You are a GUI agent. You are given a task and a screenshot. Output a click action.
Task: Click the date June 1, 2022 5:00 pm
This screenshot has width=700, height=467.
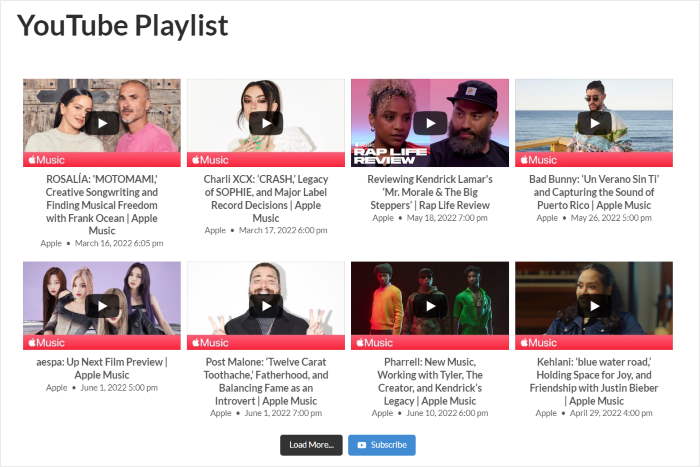(119, 388)
